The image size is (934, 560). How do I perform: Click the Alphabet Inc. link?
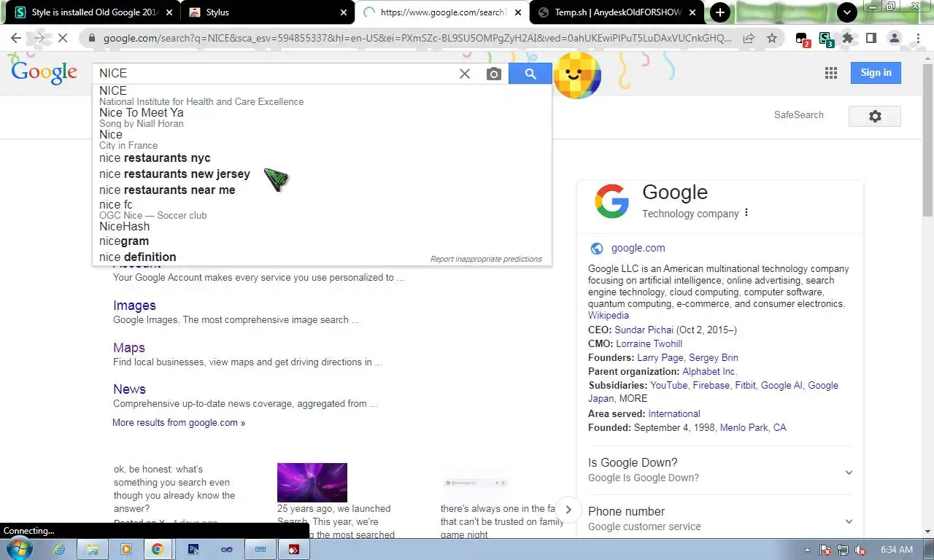[709, 372]
